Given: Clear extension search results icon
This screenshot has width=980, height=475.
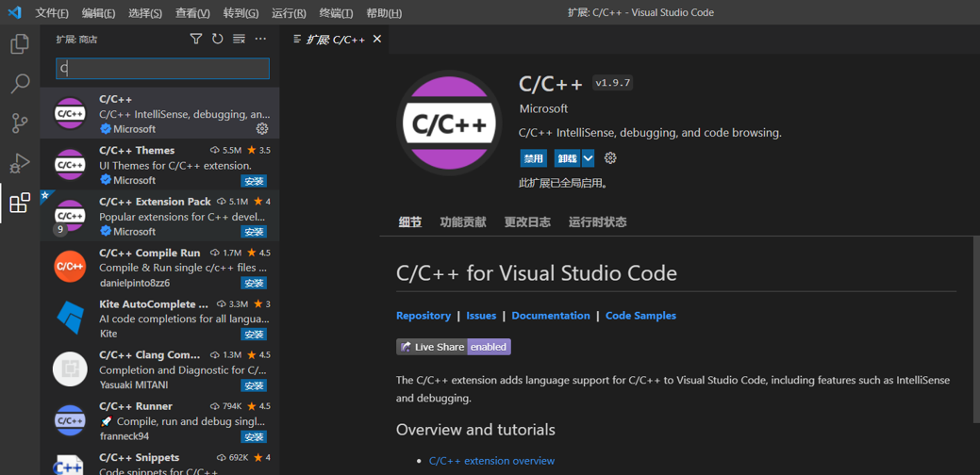Looking at the screenshot, I should (239, 40).
